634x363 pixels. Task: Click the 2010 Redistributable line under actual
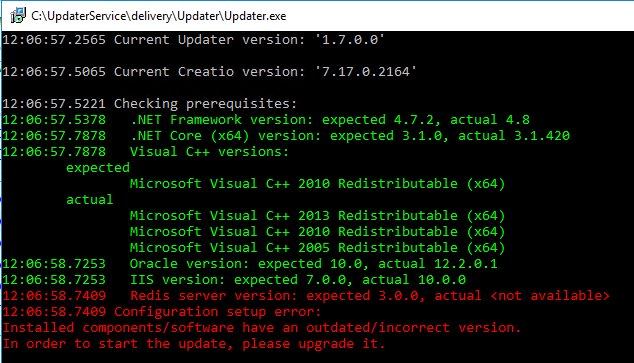click(x=318, y=232)
